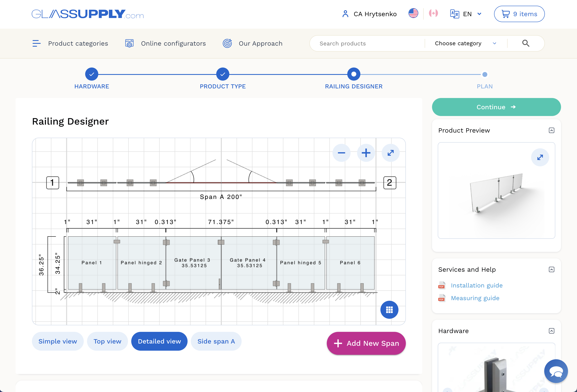
Task: Click the Add New Span button
Action: [366, 343]
